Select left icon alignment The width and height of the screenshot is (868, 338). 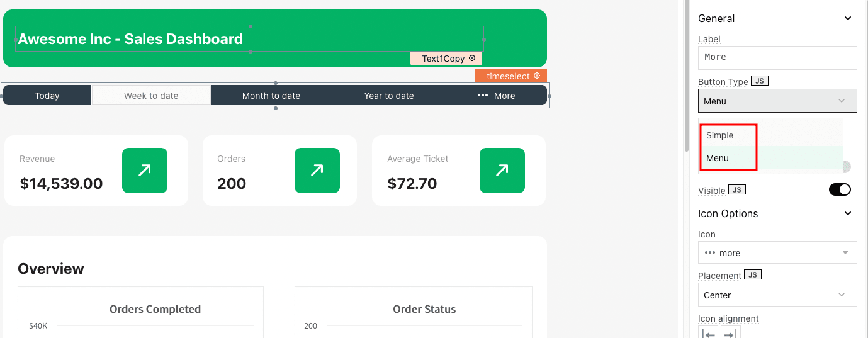coord(709,334)
